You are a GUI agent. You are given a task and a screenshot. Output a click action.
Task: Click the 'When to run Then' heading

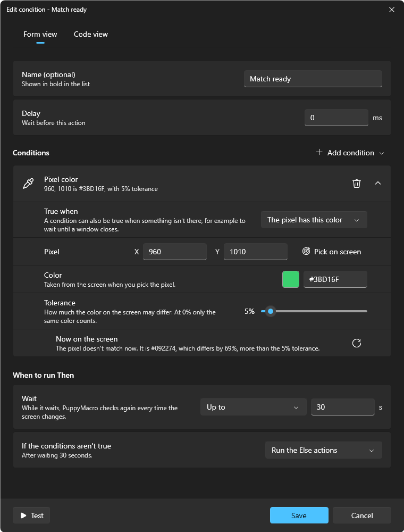coord(44,375)
